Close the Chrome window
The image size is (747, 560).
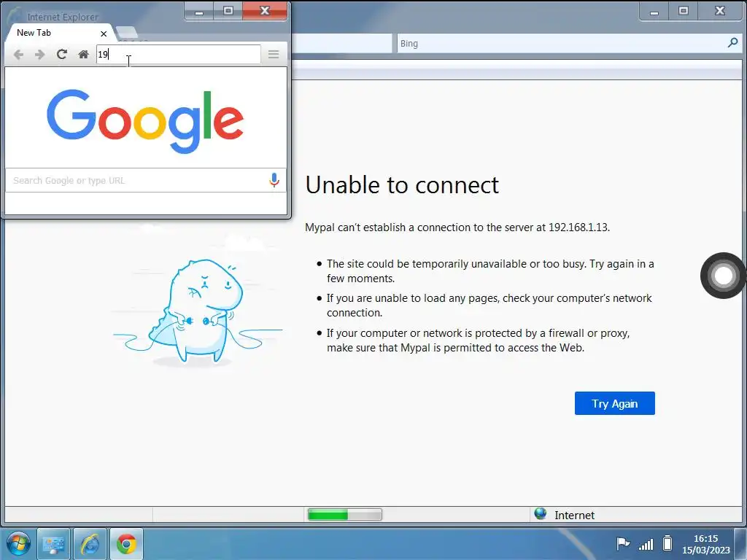(265, 11)
